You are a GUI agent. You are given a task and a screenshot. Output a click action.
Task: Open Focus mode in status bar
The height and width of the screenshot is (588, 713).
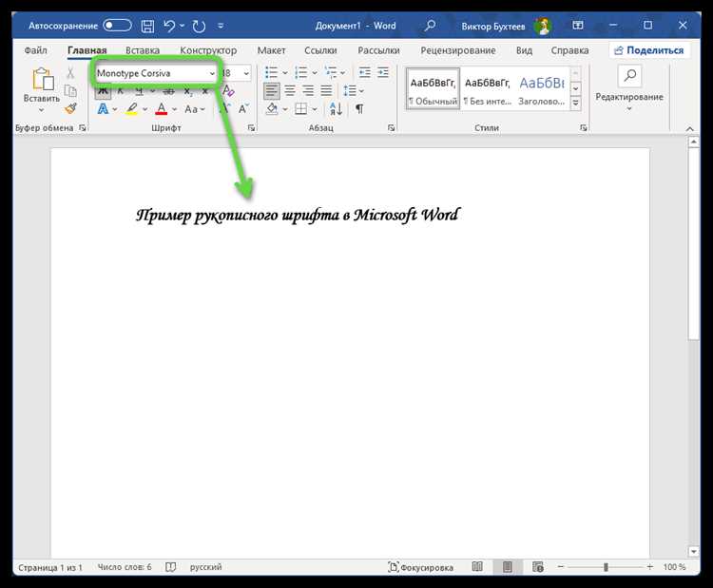420,567
